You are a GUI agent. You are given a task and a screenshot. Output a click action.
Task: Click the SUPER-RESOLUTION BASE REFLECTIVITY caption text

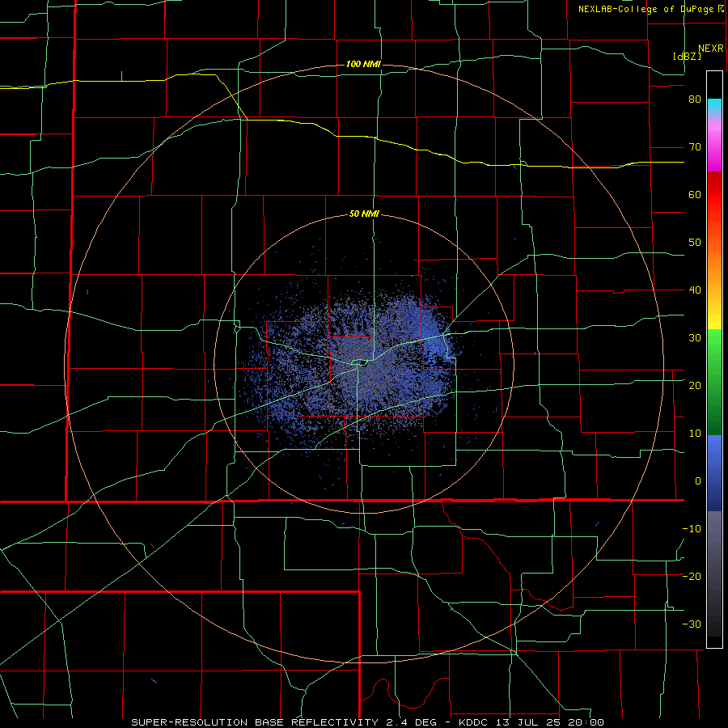255,722
